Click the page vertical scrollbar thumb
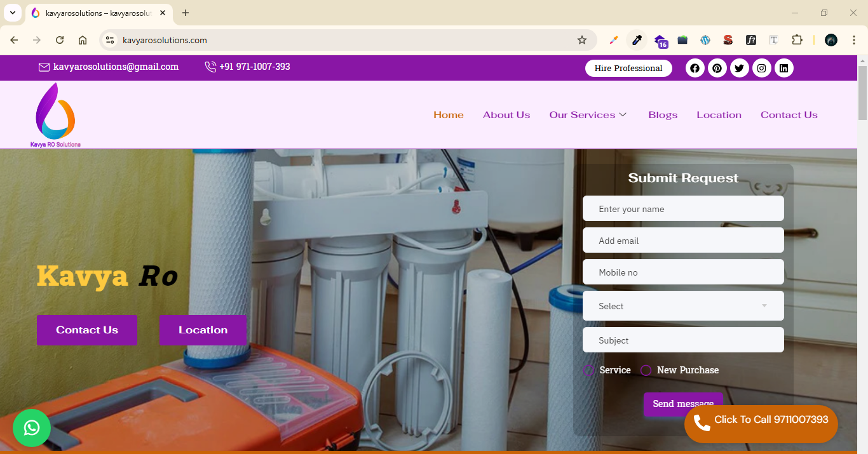The width and height of the screenshot is (868, 454). click(x=862, y=91)
